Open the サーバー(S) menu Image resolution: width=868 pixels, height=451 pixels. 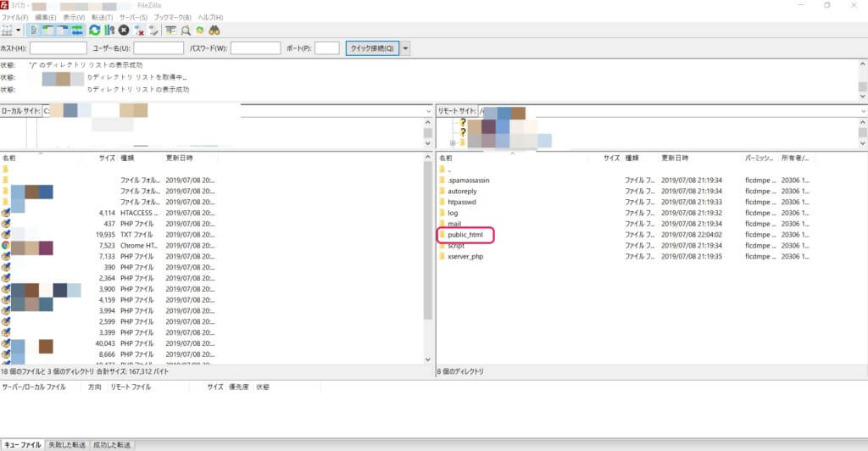tap(133, 18)
